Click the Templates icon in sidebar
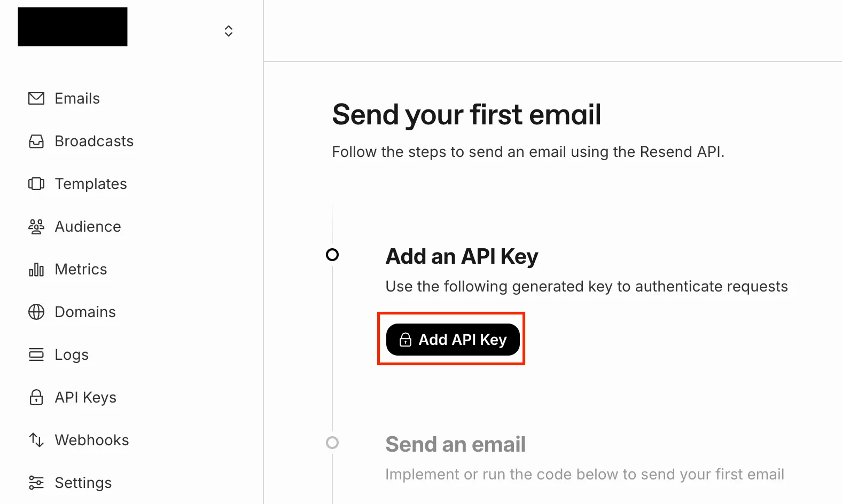 (36, 184)
